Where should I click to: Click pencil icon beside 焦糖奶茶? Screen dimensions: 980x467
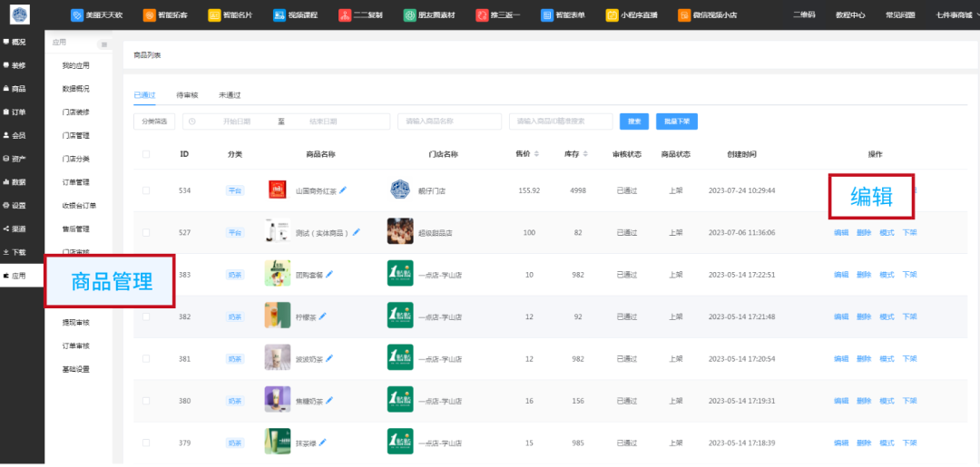click(329, 400)
